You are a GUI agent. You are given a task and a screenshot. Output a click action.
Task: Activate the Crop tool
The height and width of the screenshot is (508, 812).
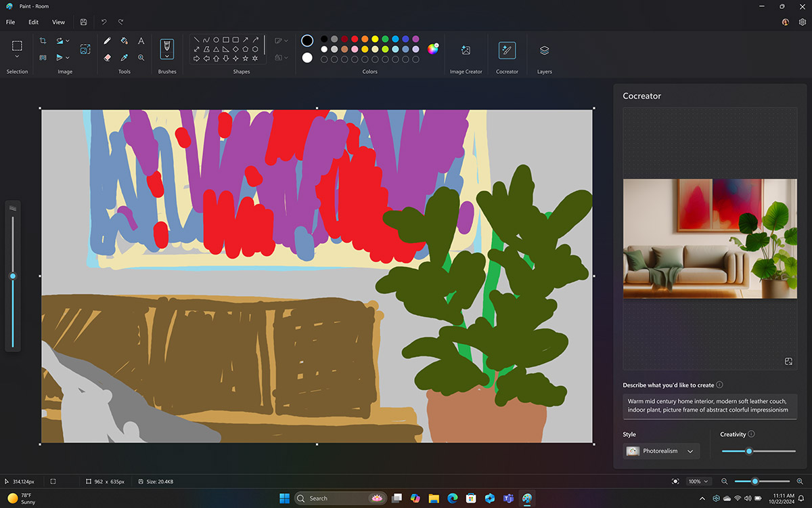pos(43,40)
